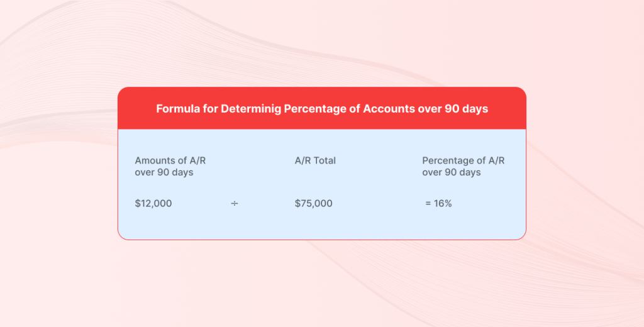Click the word "Amounts" in left label
The height and width of the screenshot is (327, 644).
pyautogui.click(x=154, y=161)
